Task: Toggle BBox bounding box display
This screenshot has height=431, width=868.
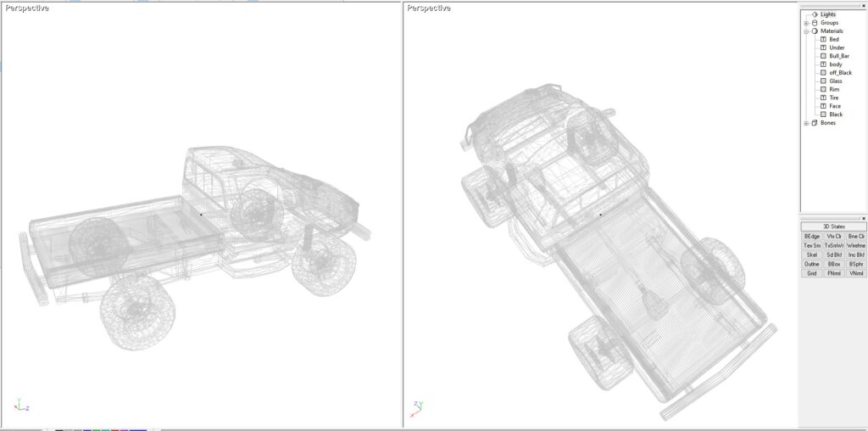Action: [x=833, y=264]
